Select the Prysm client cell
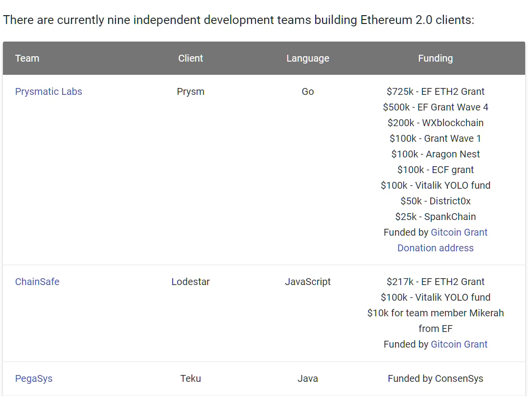Image resolution: width=532 pixels, height=396 pixels. 190,91
